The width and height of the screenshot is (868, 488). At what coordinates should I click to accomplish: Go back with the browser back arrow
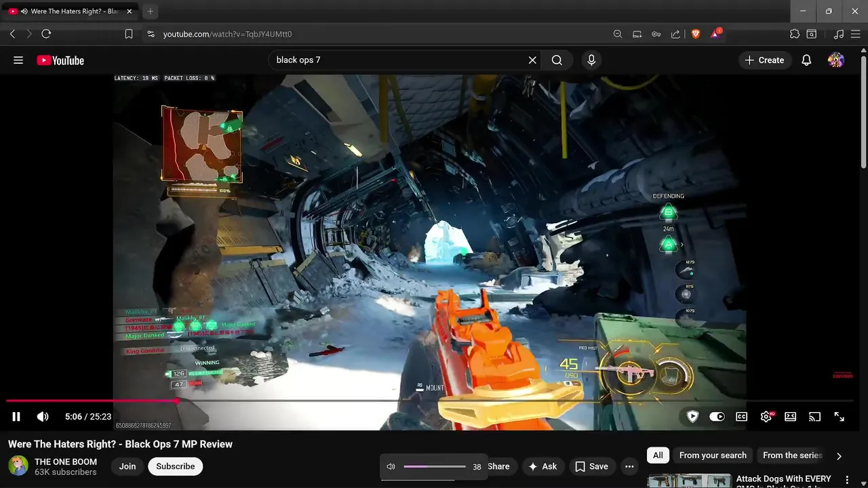click(12, 34)
